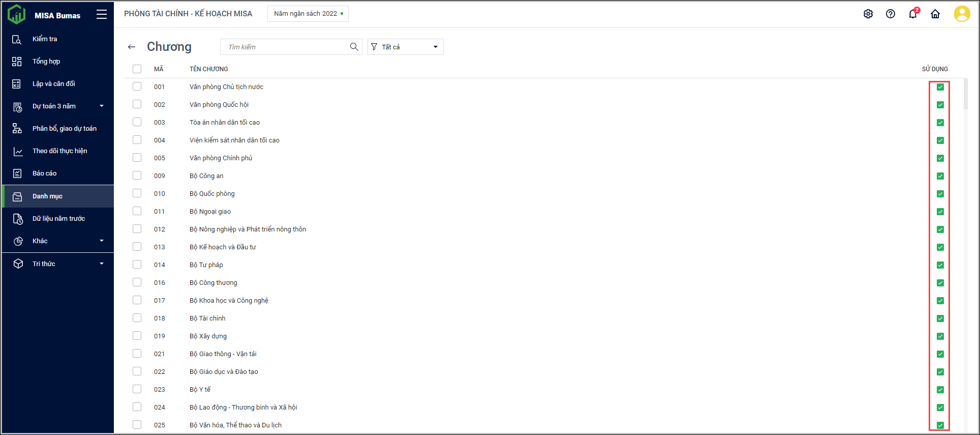Open the Tất cả filter dropdown
The height and width of the screenshot is (435, 980).
click(x=405, y=47)
